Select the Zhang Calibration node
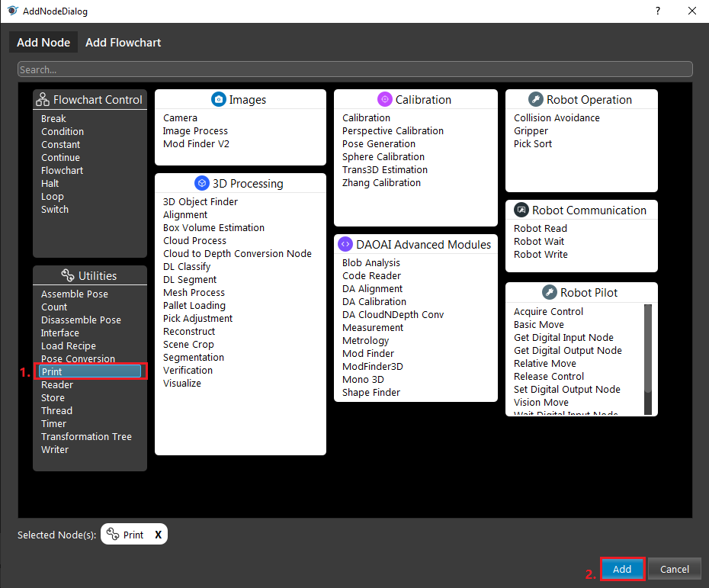Screen dimensions: 709x588 [382, 183]
